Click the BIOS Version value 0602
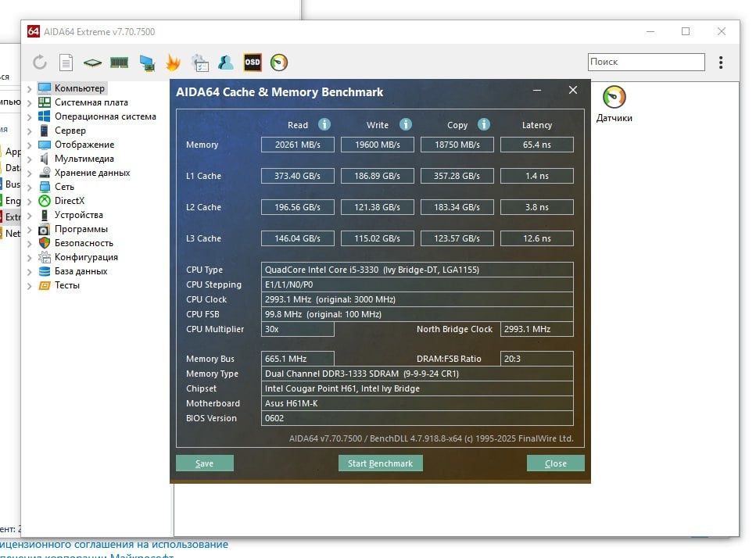This screenshot has width=756, height=558. point(417,418)
